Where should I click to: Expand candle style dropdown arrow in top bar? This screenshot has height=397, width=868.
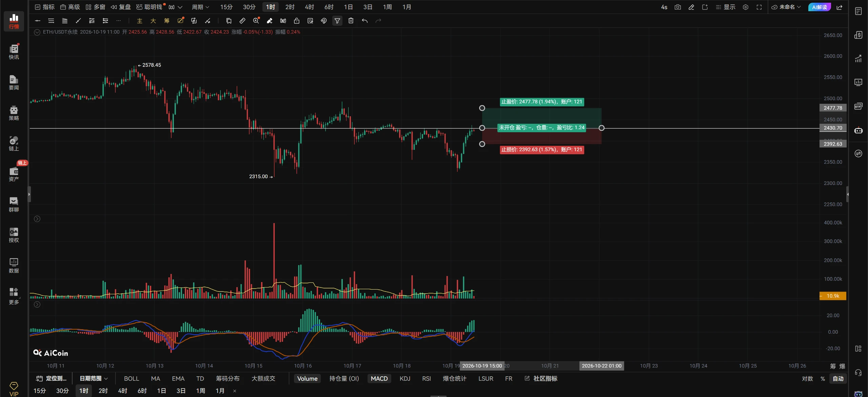click(x=180, y=7)
